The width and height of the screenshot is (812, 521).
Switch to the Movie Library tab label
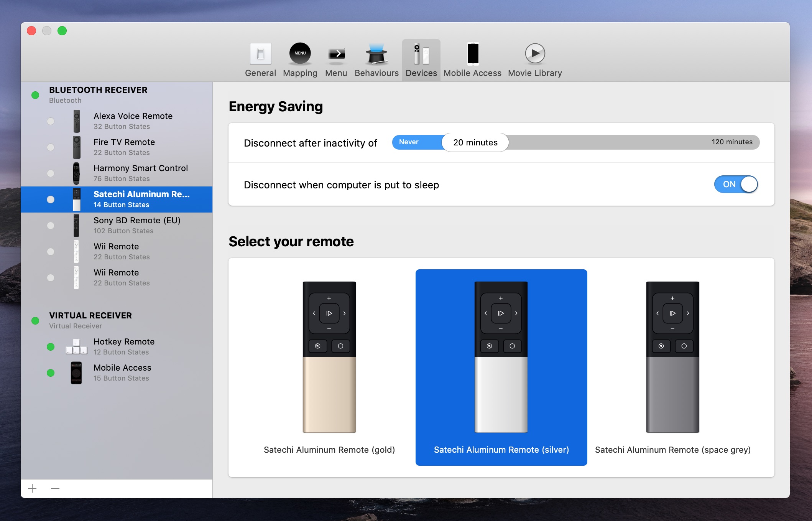point(535,73)
